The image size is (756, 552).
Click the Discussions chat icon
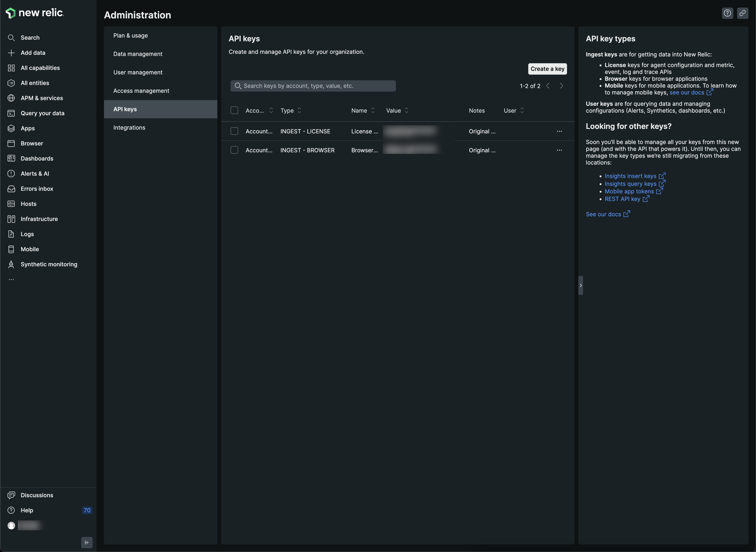pos(11,495)
